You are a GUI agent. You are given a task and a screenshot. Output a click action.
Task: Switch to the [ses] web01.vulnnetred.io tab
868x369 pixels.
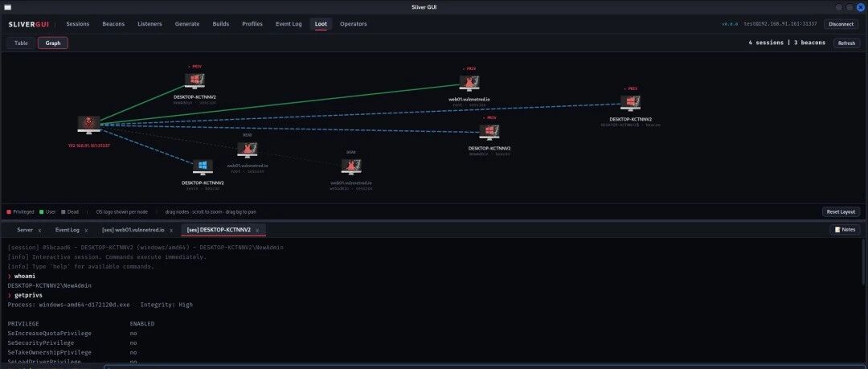133,229
